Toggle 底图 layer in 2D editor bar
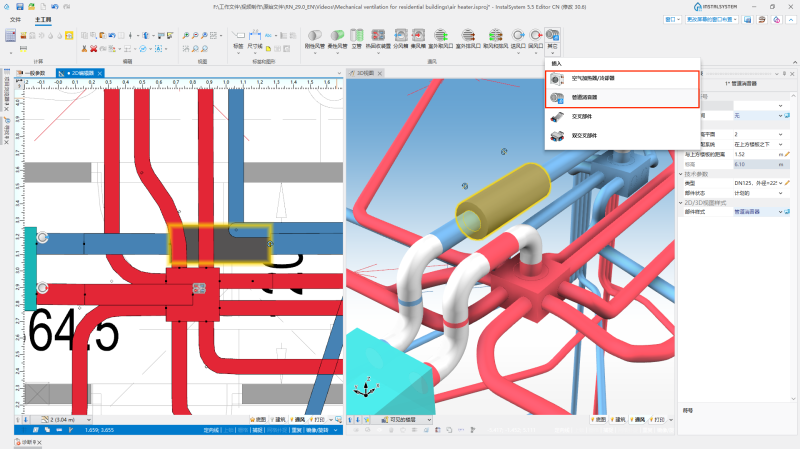 pyautogui.click(x=258, y=419)
